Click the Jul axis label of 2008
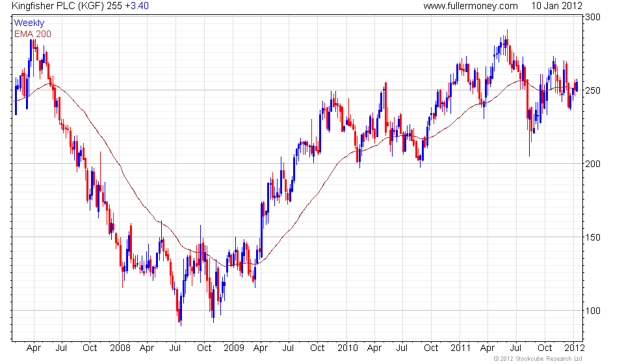637x364 pixels. (175, 348)
